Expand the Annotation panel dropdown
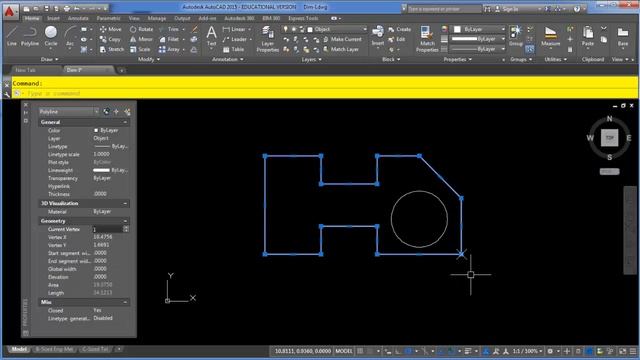640x360 pixels. 227,59
